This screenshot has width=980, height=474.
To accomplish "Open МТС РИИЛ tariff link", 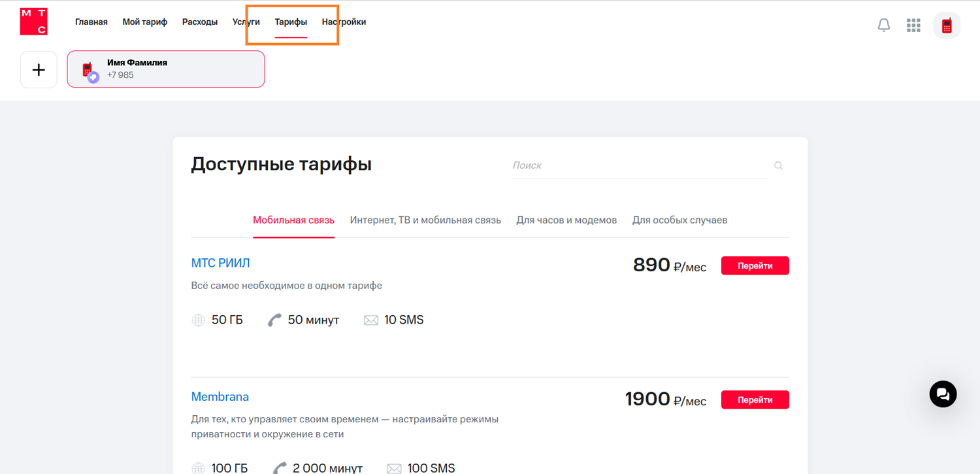I will coord(220,263).
